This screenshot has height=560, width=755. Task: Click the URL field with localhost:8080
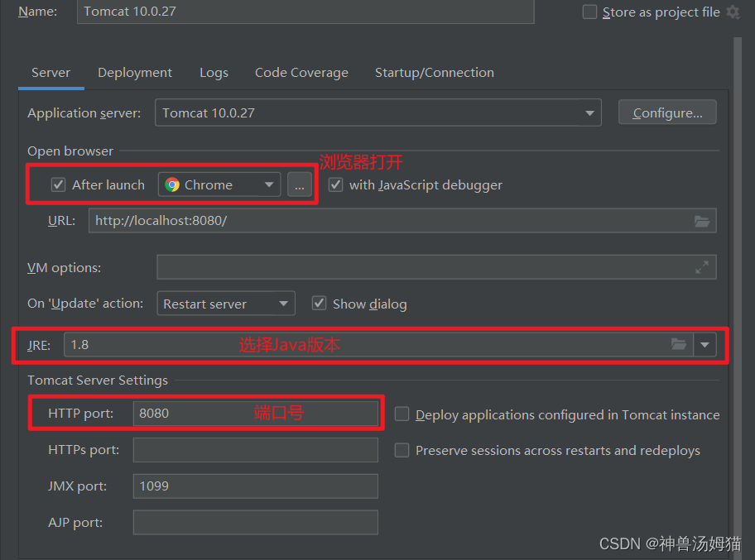click(402, 221)
